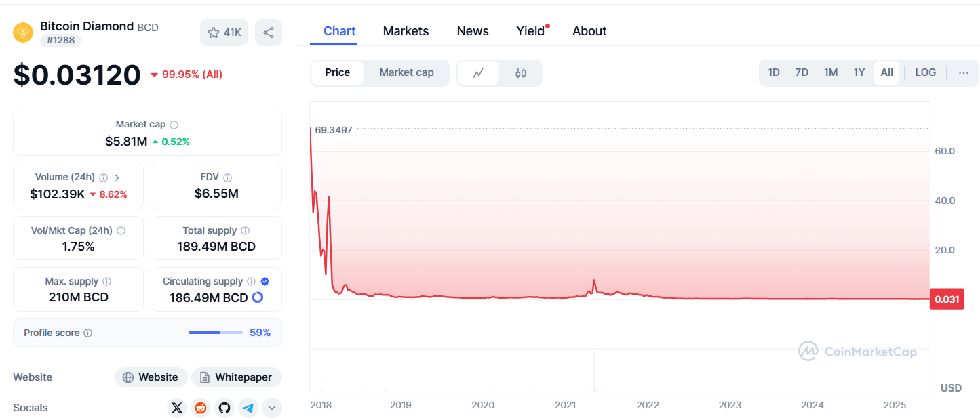Click the 59% profile score value
The height and width of the screenshot is (420, 980).
[x=260, y=333]
